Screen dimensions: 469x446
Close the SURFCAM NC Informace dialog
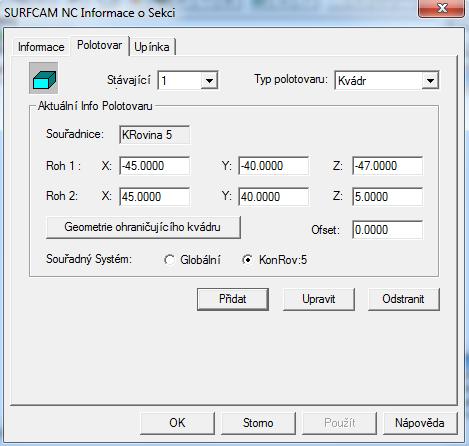pos(442,8)
